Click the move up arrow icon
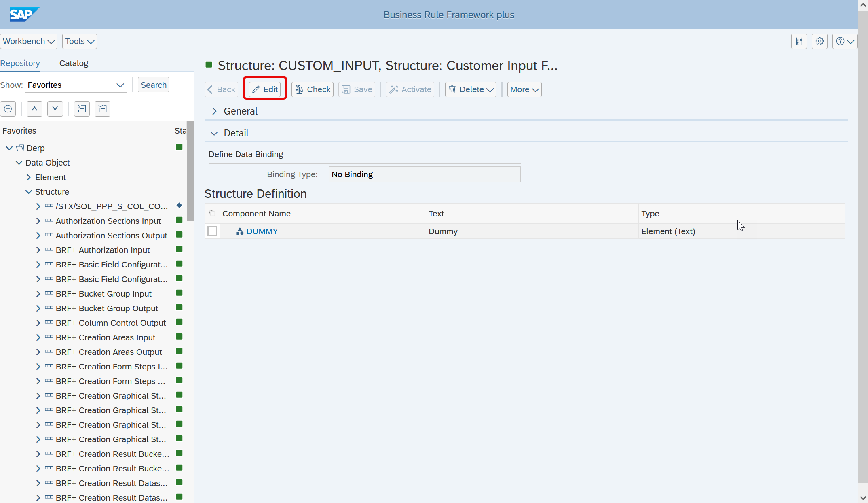This screenshot has height=503, width=868. point(34,109)
